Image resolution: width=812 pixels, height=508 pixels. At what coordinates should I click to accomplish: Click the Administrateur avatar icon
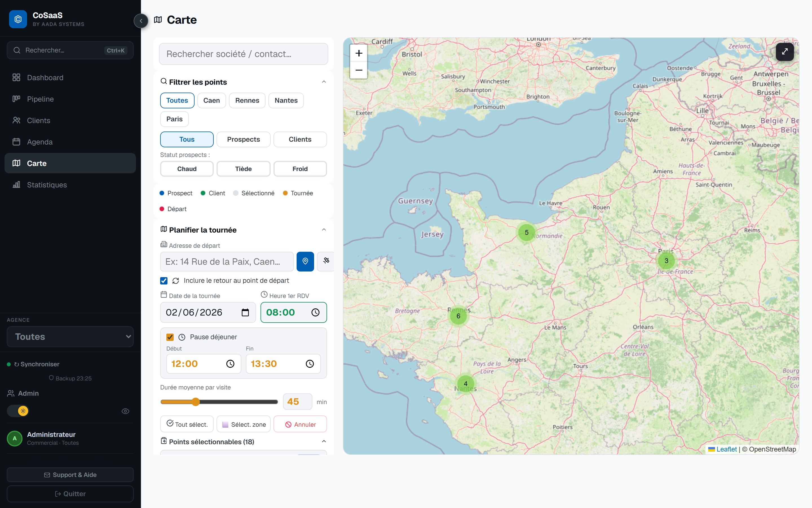pyautogui.click(x=14, y=438)
